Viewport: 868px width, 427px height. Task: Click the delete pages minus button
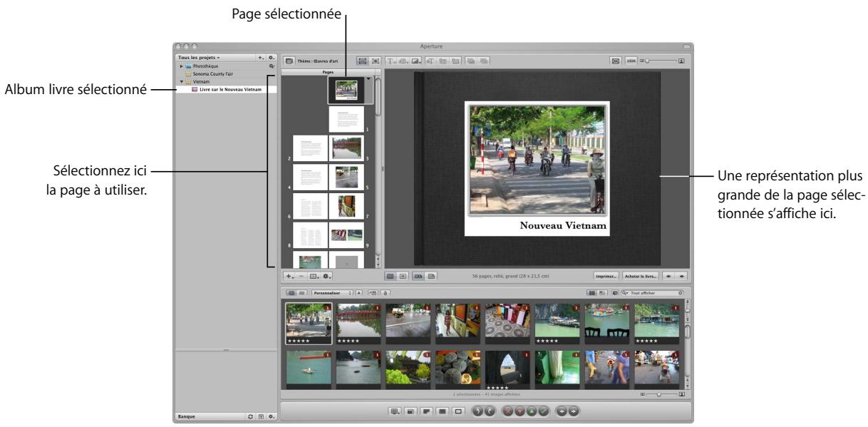301,274
